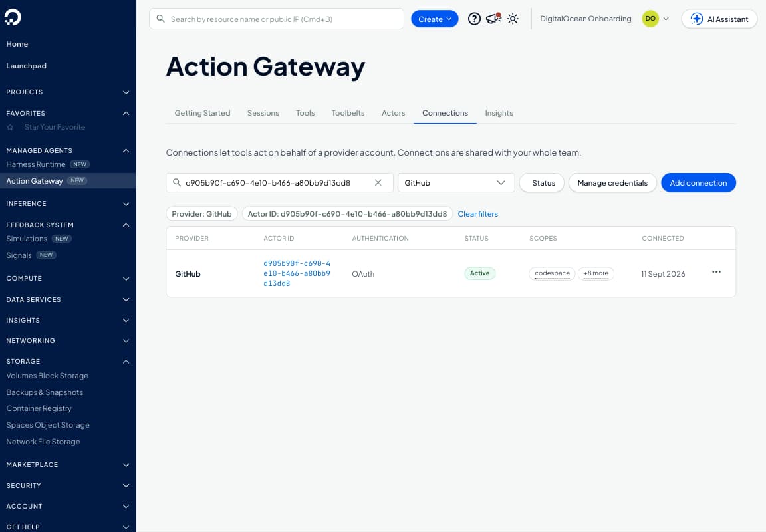This screenshot has height=532, width=766.
Task: Open the Insights tab in Action Gateway
Action: [499, 113]
